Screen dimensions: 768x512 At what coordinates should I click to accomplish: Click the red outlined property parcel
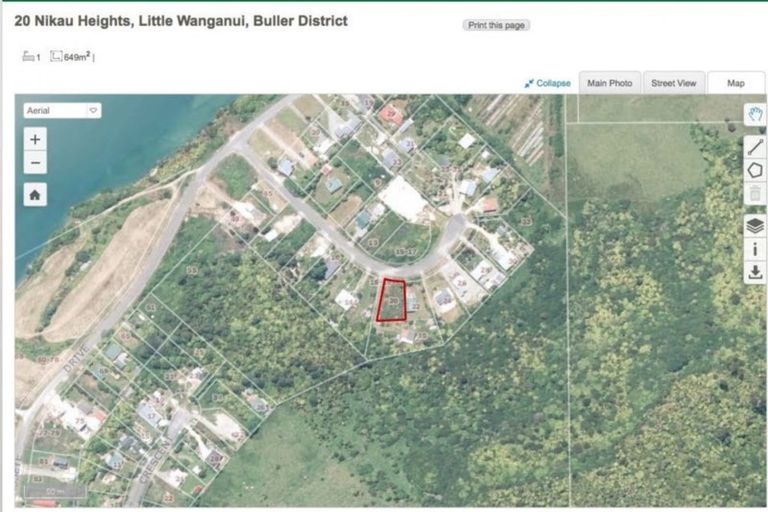(392, 301)
